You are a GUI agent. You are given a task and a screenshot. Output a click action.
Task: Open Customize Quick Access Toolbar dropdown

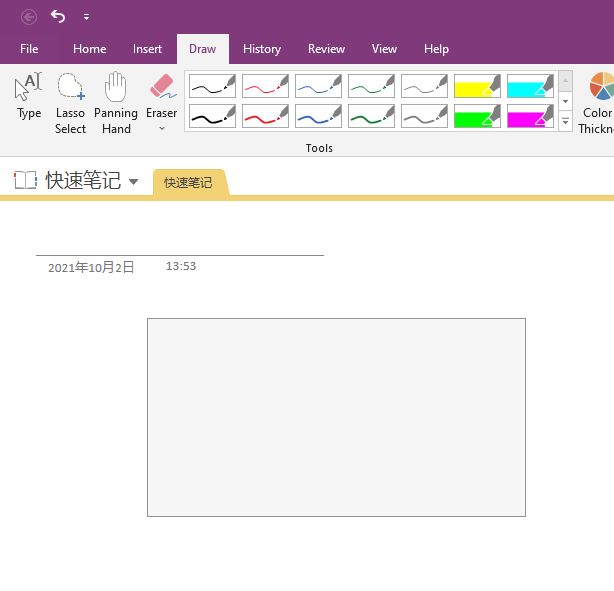pos(86,17)
